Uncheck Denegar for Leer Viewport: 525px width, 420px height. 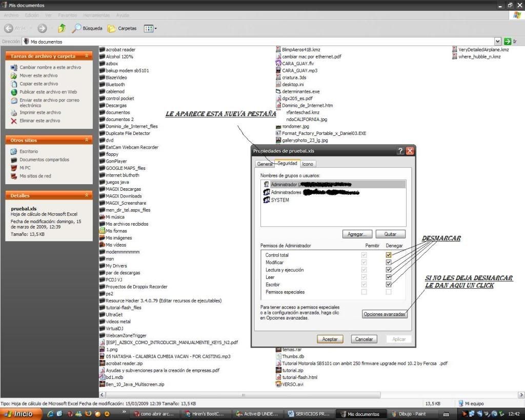(x=389, y=277)
